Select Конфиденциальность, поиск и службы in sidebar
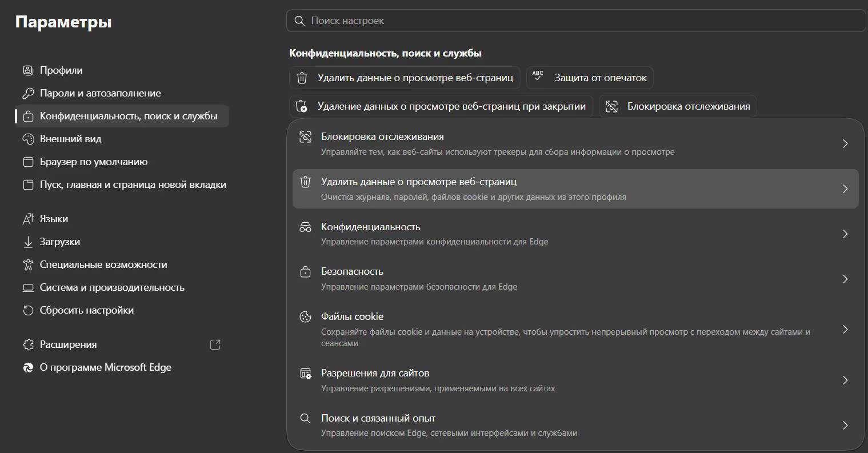Viewport: 868px width, 453px height. [122, 116]
